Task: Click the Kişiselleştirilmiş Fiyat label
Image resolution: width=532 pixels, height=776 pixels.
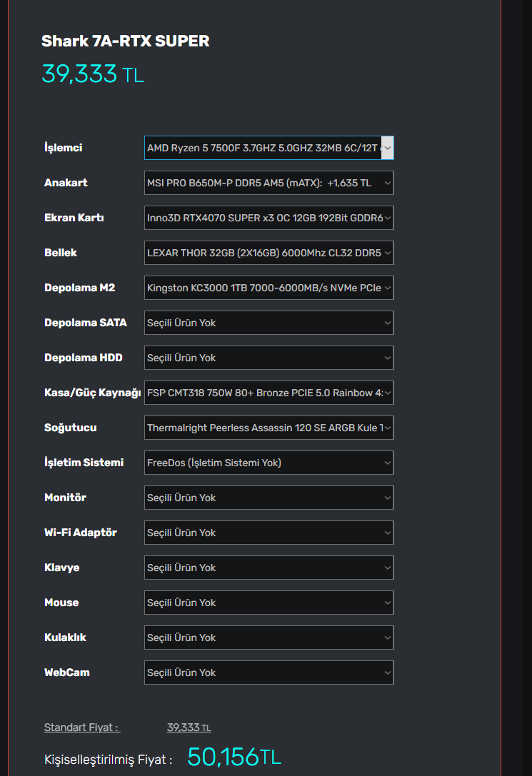Action: (109, 760)
